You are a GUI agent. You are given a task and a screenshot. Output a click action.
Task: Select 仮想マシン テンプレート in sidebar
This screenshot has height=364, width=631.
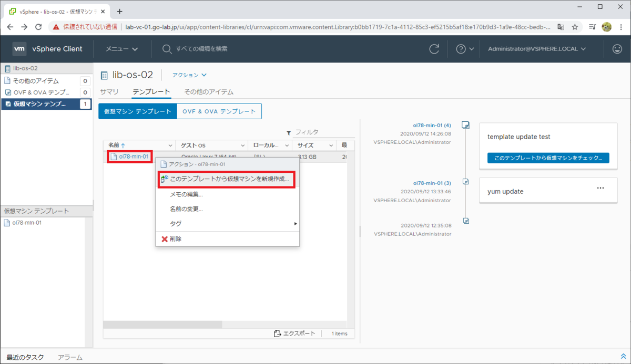tap(46, 104)
